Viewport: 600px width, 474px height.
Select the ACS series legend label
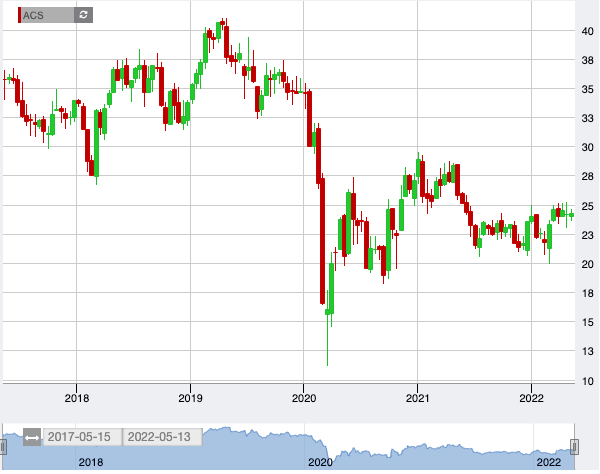point(33,16)
